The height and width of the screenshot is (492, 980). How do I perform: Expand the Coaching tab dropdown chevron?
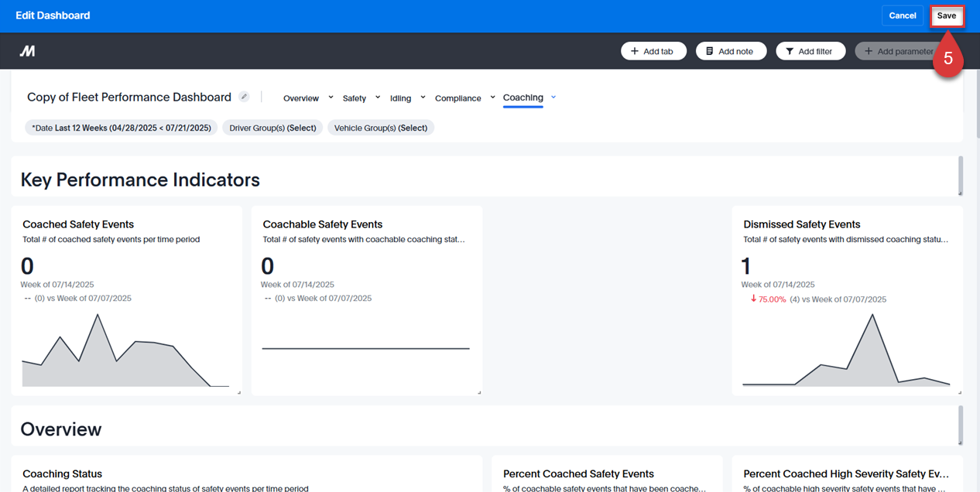click(553, 97)
